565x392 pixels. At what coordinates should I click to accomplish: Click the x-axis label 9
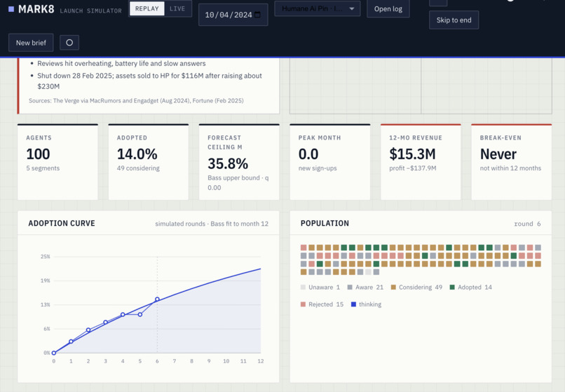(x=209, y=361)
